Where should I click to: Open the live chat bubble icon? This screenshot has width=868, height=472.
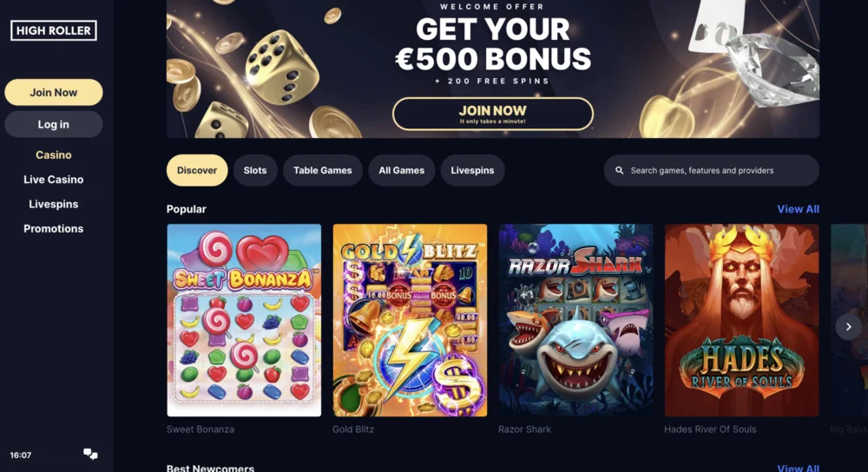point(90,455)
